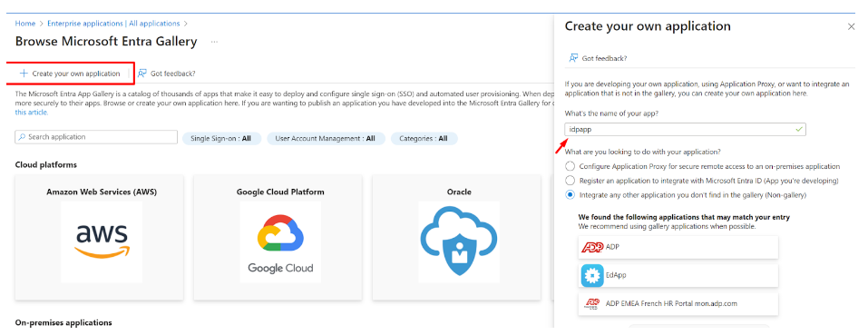
Task: Select the ADP suggested application
Action: [x=678, y=247]
